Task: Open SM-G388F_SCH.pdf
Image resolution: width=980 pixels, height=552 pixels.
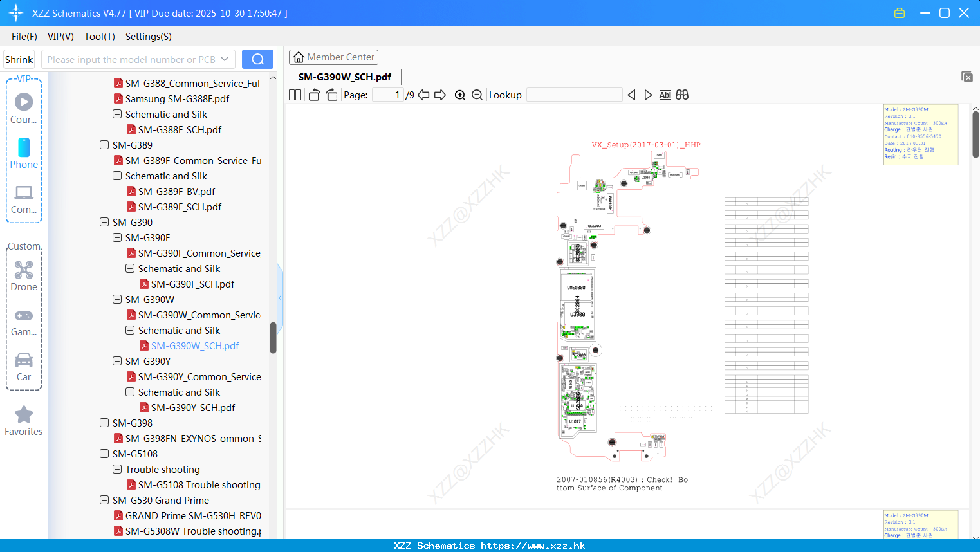Action: click(x=180, y=129)
